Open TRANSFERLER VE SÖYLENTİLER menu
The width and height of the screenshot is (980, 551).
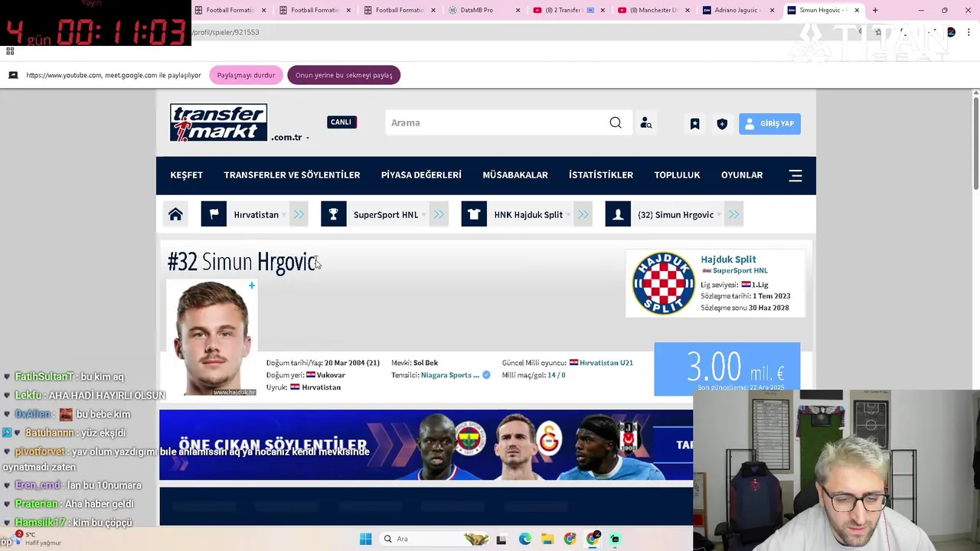pos(292,174)
